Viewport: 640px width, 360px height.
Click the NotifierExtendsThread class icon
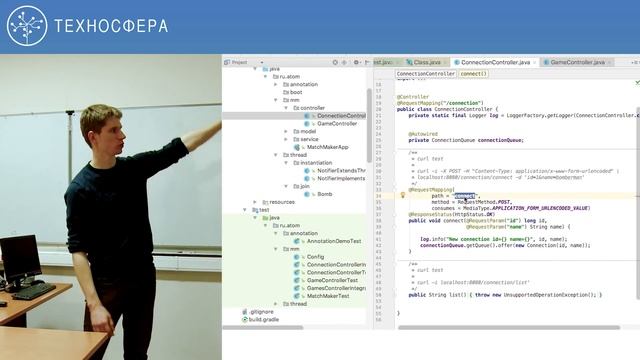[307, 171]
